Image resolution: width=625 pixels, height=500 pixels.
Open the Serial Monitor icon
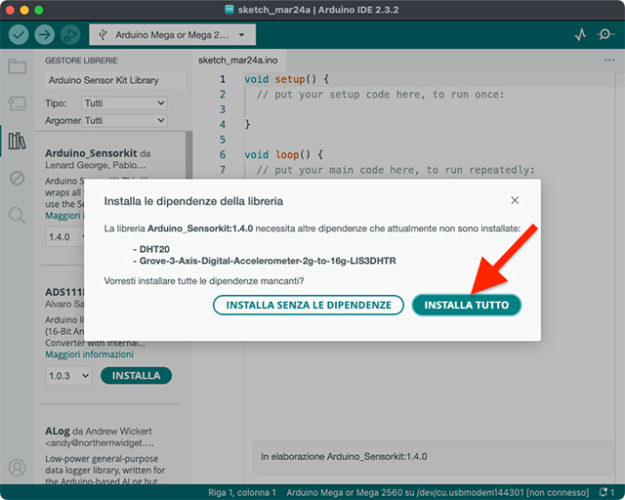606,34
